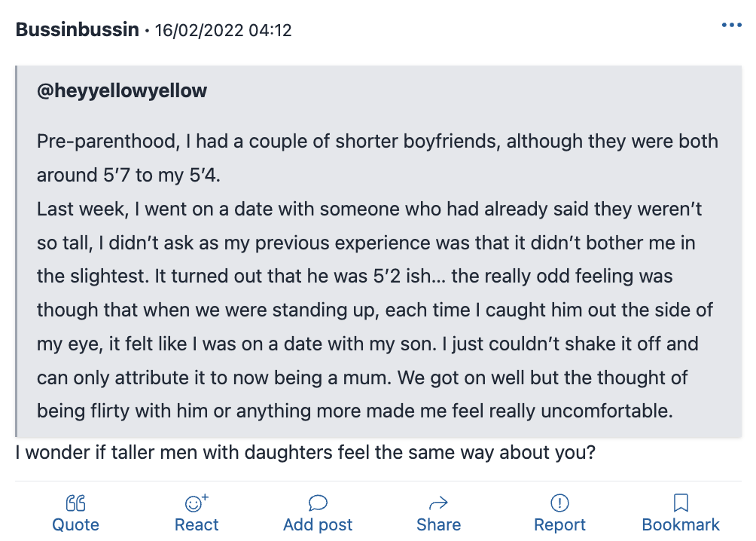This screenshot has width=756, height=541.
Task: Toggle the Bookmark ribbon icon
Action: 680,503
